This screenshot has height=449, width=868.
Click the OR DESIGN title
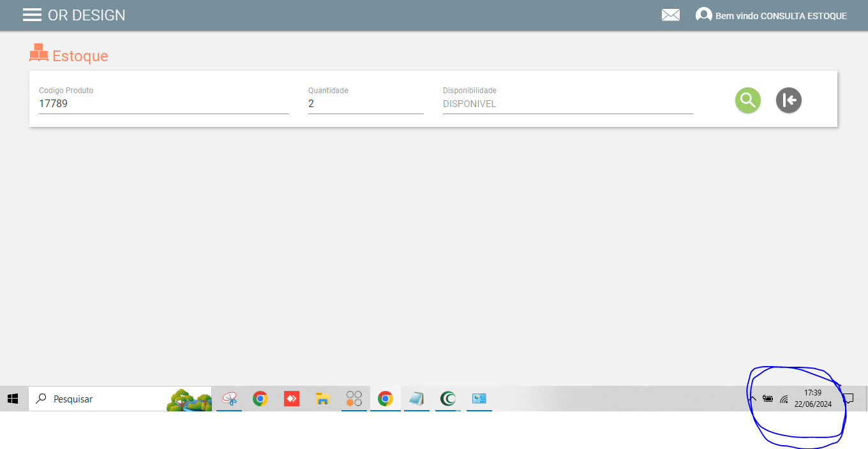[87, 15]
